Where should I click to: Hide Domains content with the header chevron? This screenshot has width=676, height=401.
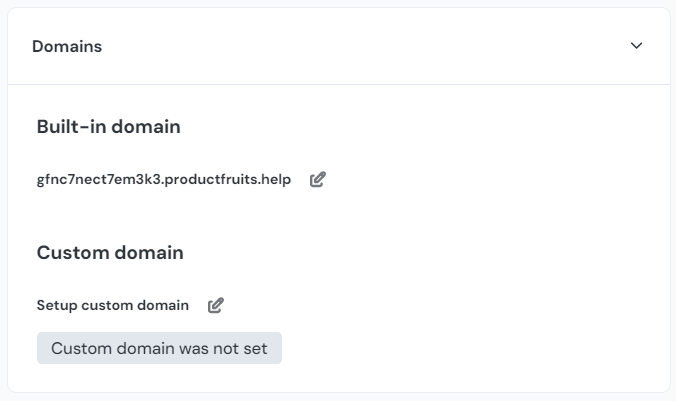point(637,46)
